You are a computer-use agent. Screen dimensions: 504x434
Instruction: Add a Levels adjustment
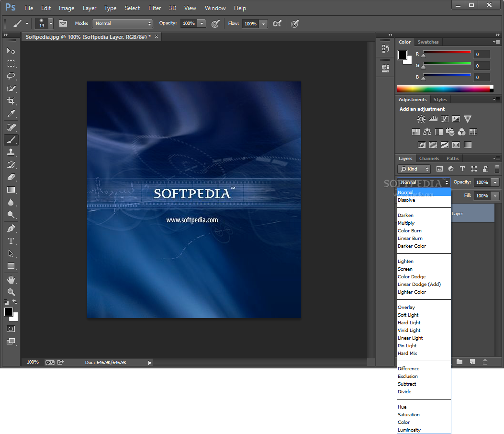click(433, 119)
